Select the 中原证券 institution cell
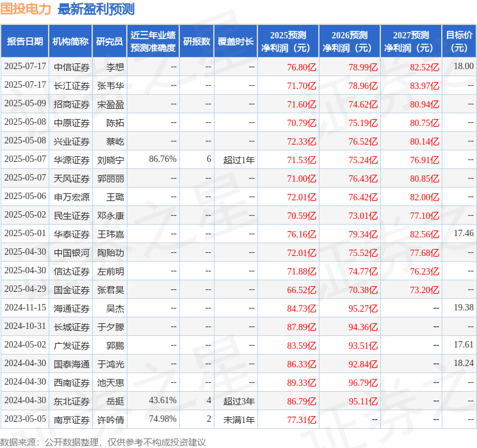The height and width of the screenshot is (448, 477). [x=72, y=123]
